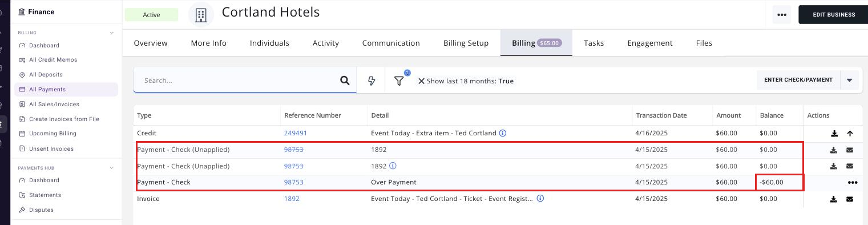
Task: Sort by Transaction Date column header
Action: 661,115
